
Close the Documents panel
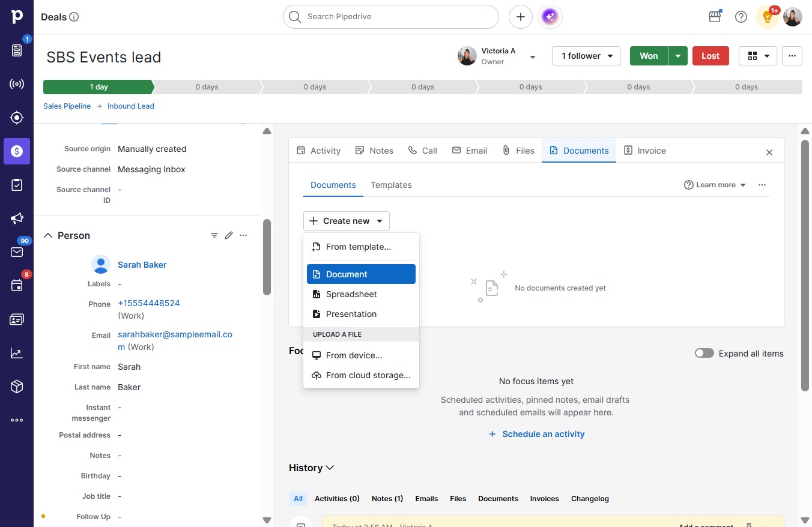pos(769,152)
